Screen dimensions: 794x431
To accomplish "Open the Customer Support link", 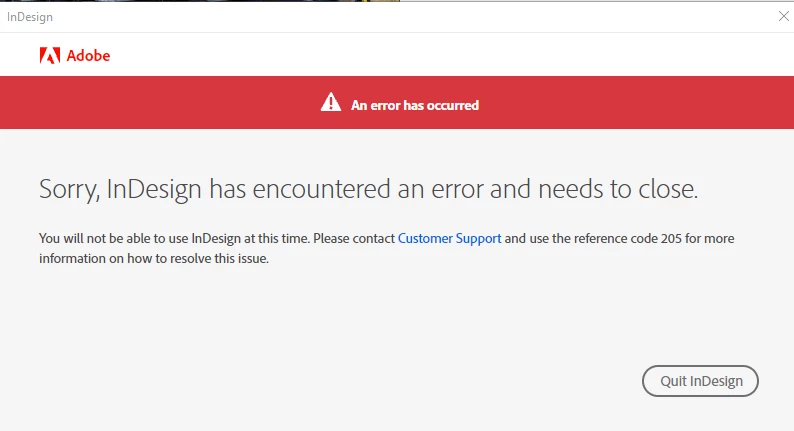I will click(449, 238).
